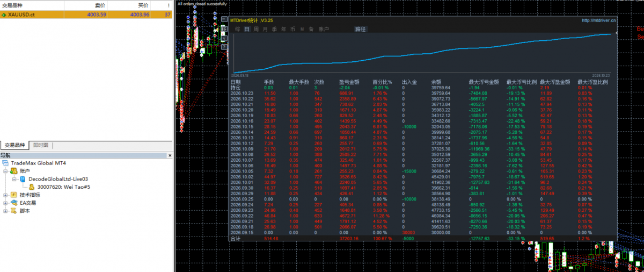Select the 周 weekly statistics tab
The width and height of the screenshot is (644, 272).
click(x=256, y=29)
